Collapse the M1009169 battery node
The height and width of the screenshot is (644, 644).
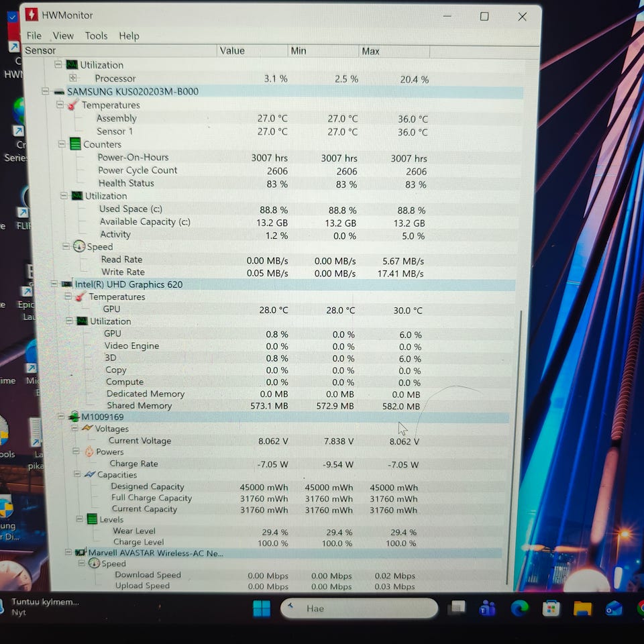tap(61, 417)
